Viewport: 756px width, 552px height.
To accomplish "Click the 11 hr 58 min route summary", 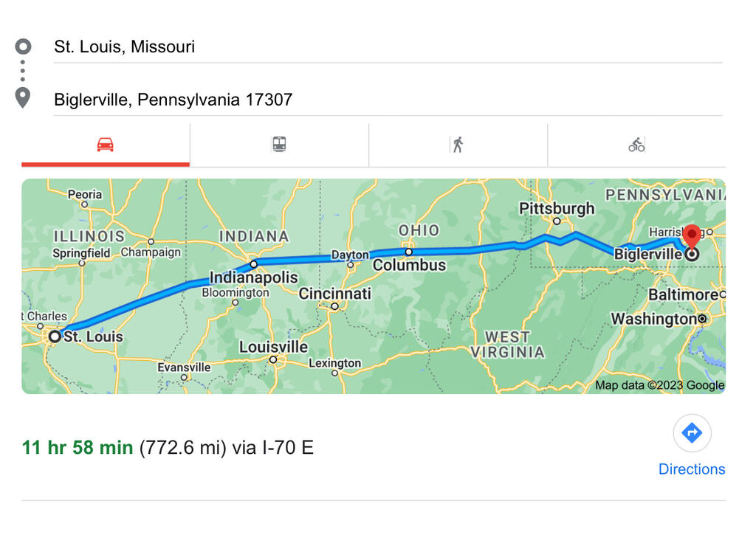I will point(78,447).
